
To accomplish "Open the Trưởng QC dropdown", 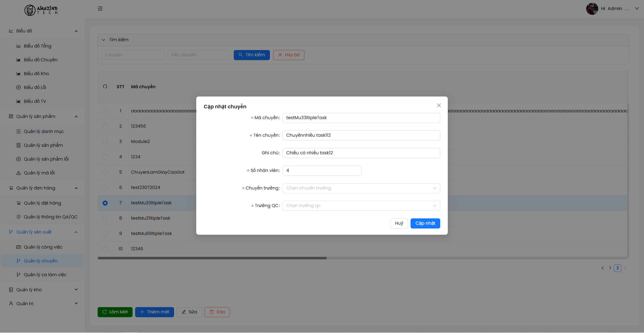I will [361, 206].
